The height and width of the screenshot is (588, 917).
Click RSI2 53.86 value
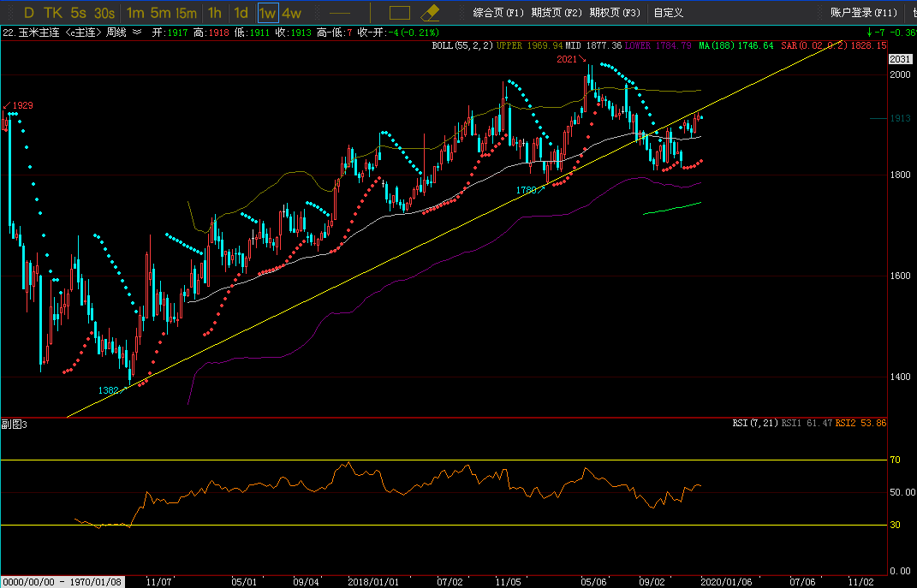click(x=860, y=423)
